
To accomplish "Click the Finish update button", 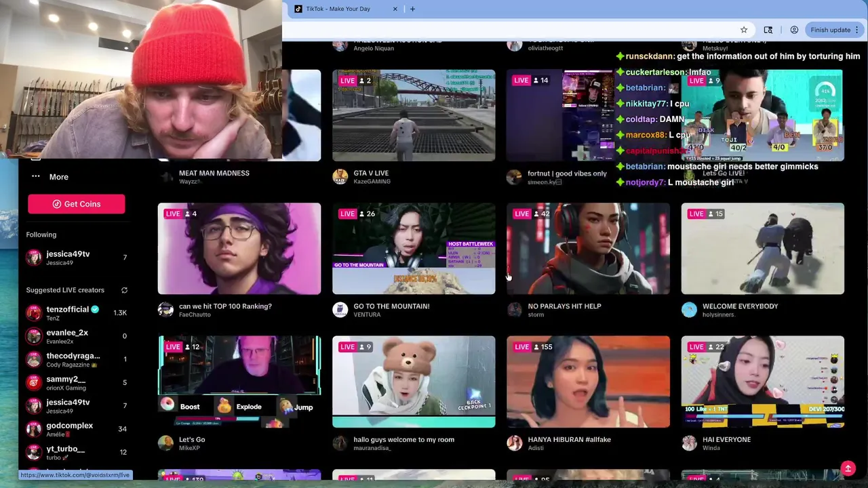I will point(831,30).
